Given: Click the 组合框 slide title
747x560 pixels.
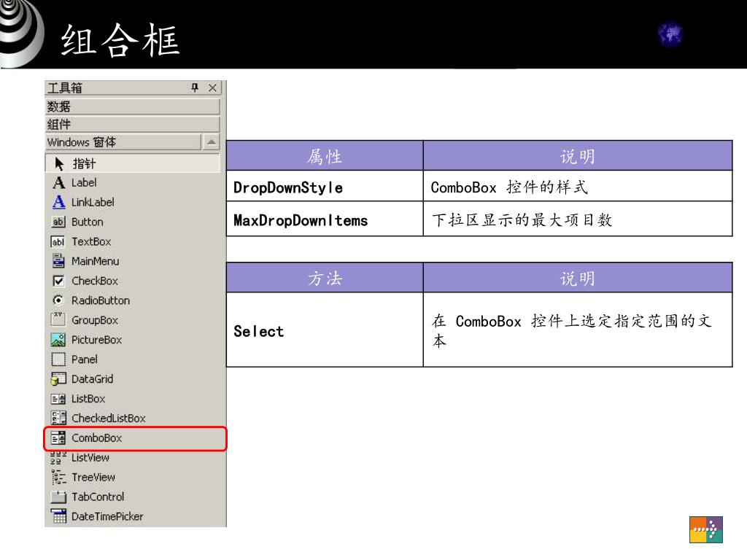Looking at the screenshot, I should [120, 40].
